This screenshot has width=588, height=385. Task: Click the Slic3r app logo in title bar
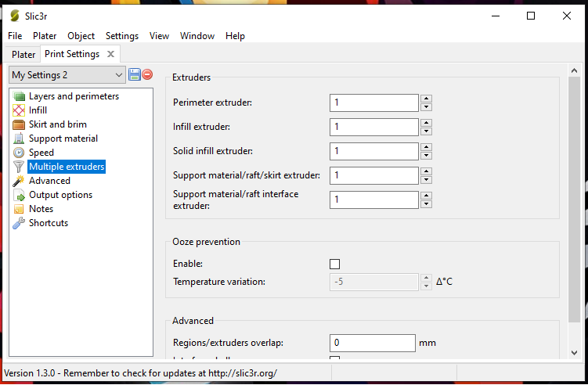tap(15, 16)
